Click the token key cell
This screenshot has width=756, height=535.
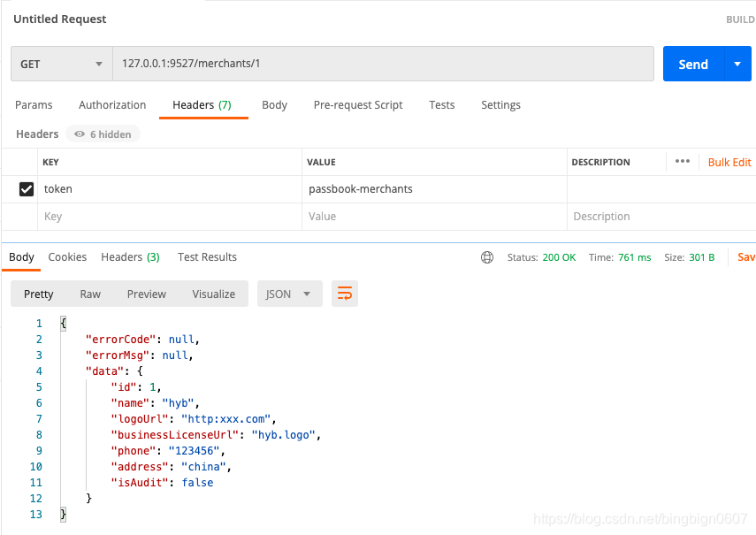tap(170, 189)
